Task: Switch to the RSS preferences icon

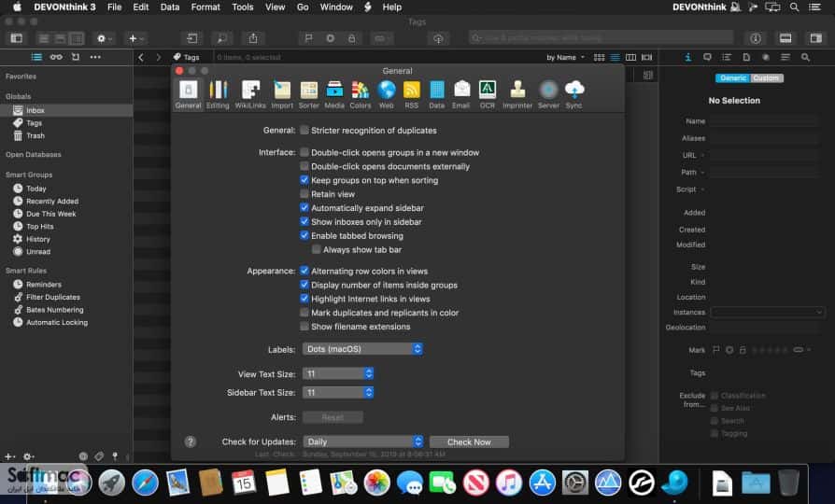Action: tap(412, 94)
